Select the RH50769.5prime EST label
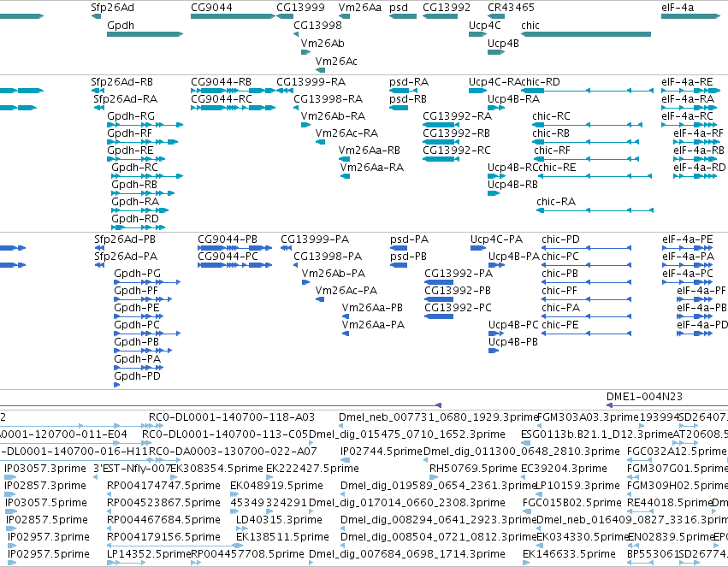This screenshot has height=567, width=728. (472, 469)
